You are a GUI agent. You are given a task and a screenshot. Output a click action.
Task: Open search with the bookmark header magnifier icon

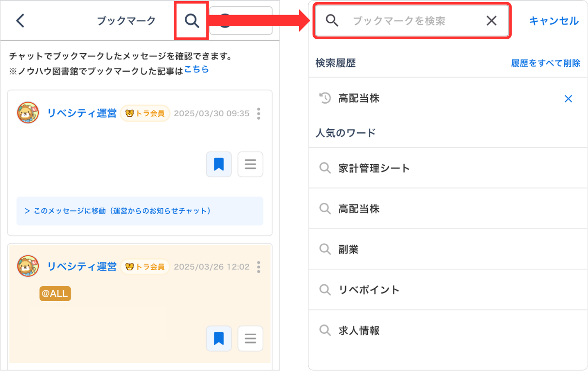pyautogui.click(x=191, y=21)
